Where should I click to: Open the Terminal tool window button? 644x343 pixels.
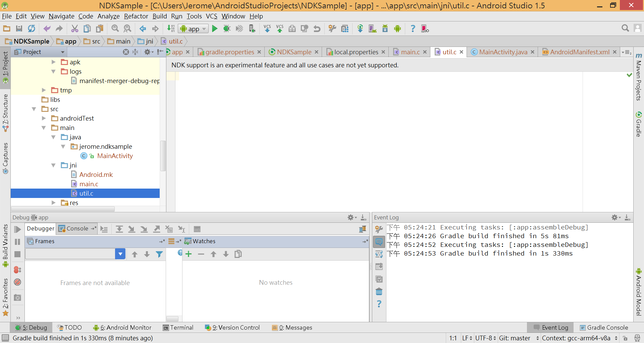point(178,328)
